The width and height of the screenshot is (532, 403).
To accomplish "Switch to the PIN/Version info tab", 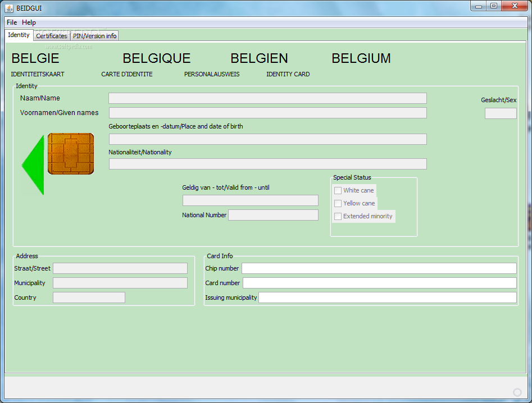I will click(x=95, y=36).
